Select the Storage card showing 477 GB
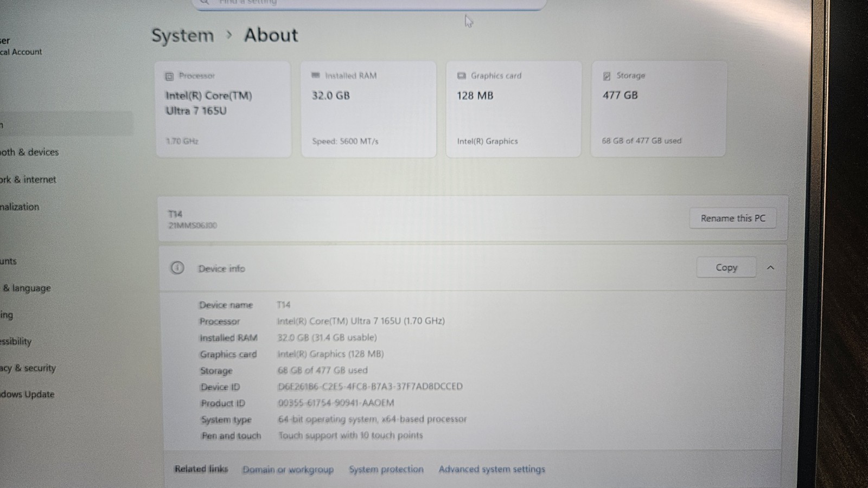 pos(659,108)
